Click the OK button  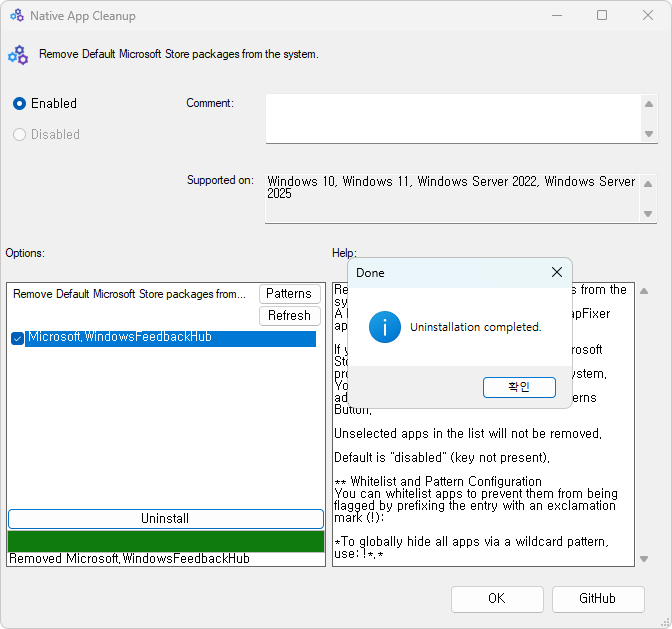coord(497,599)
